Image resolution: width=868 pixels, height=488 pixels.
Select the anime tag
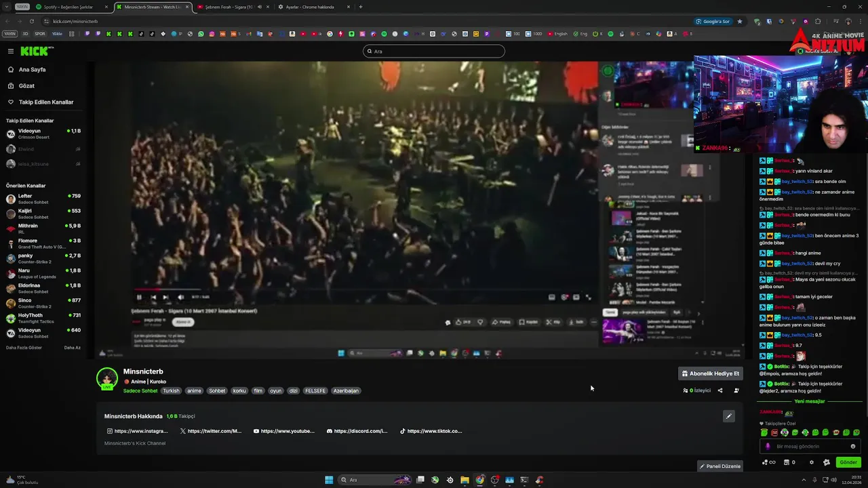pyautogui.click(x=194, y=391)
